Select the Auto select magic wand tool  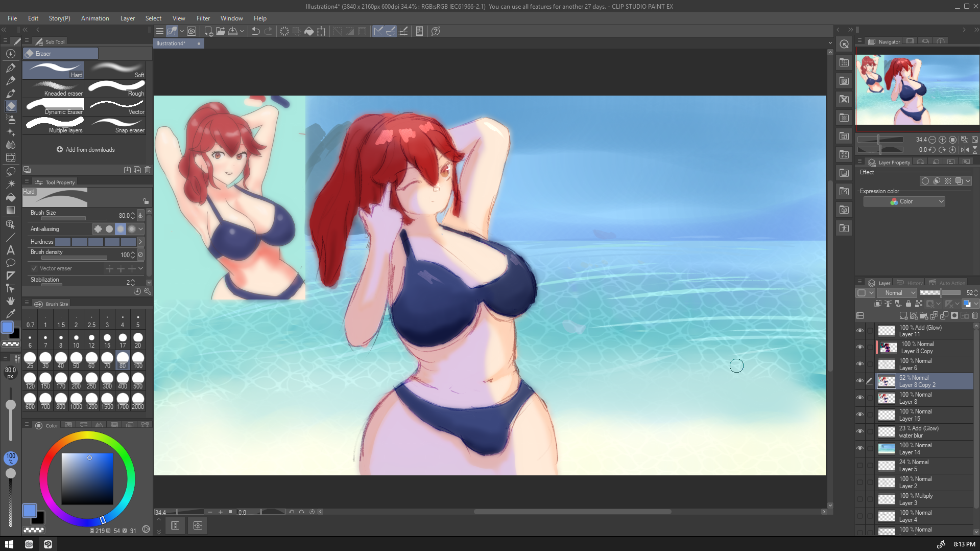[11, 184]
